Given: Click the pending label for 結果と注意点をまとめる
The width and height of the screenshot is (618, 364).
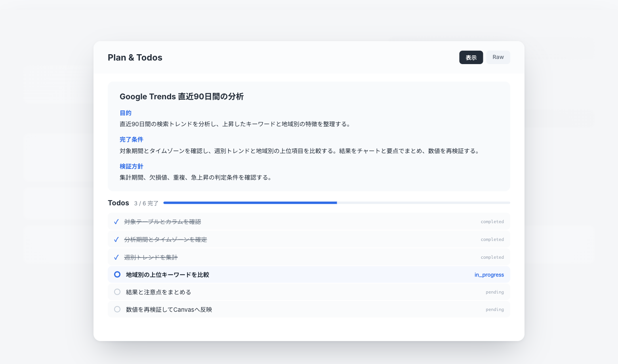Looking at the screenshot, I should 495,292.
